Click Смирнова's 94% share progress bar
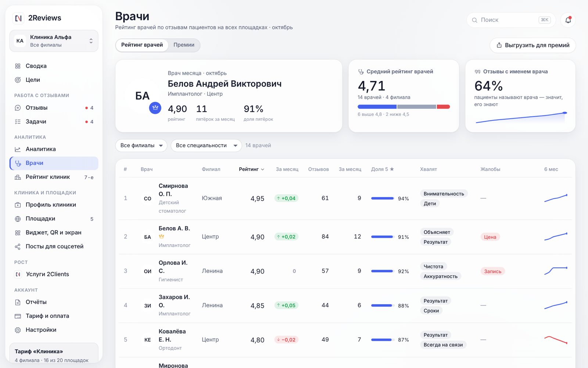Image resolution: width=588 pixels, height=368 pixels. 383,198
